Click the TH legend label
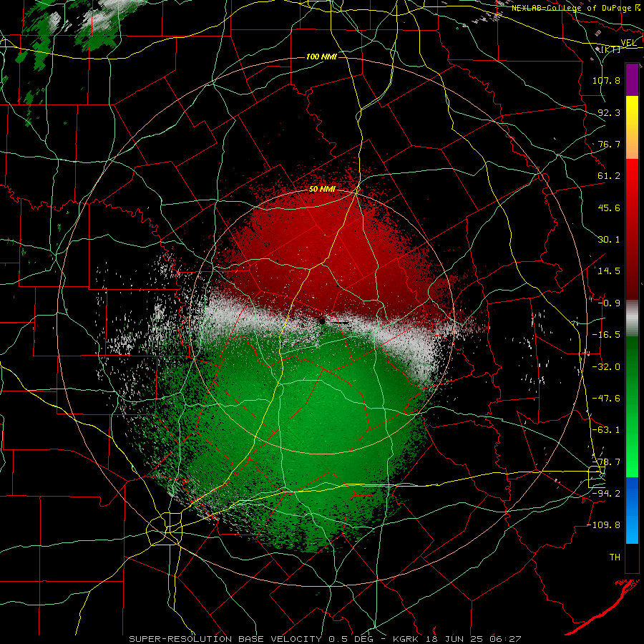Viewport: 644px width, 644px height. click(615, 557)
